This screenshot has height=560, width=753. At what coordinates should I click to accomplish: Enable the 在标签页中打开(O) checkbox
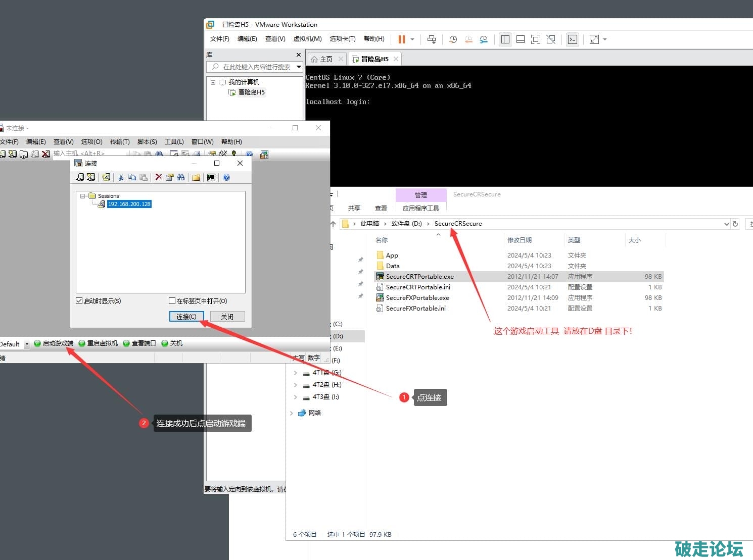pos(172,301)
